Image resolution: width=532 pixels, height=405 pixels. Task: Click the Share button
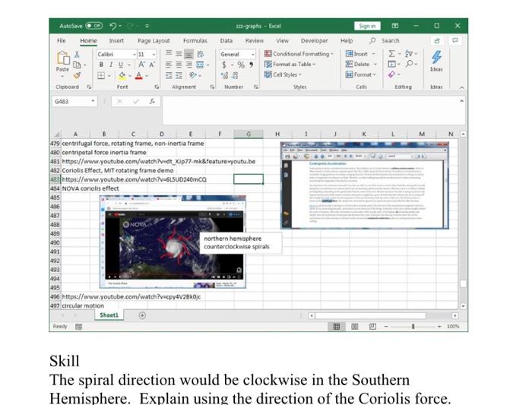(x=437, y=41)
